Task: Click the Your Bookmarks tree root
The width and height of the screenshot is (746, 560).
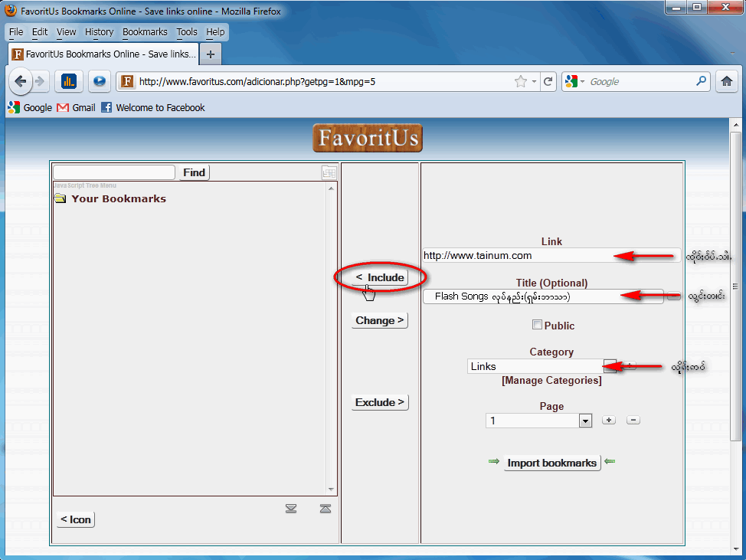Action: pyautogui.click(x=119, y=198)
